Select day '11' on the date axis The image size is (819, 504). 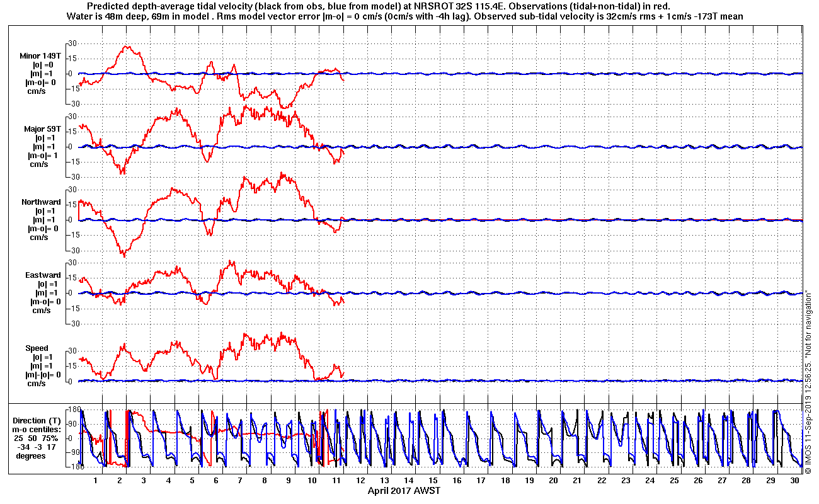(x=336, y=481)
